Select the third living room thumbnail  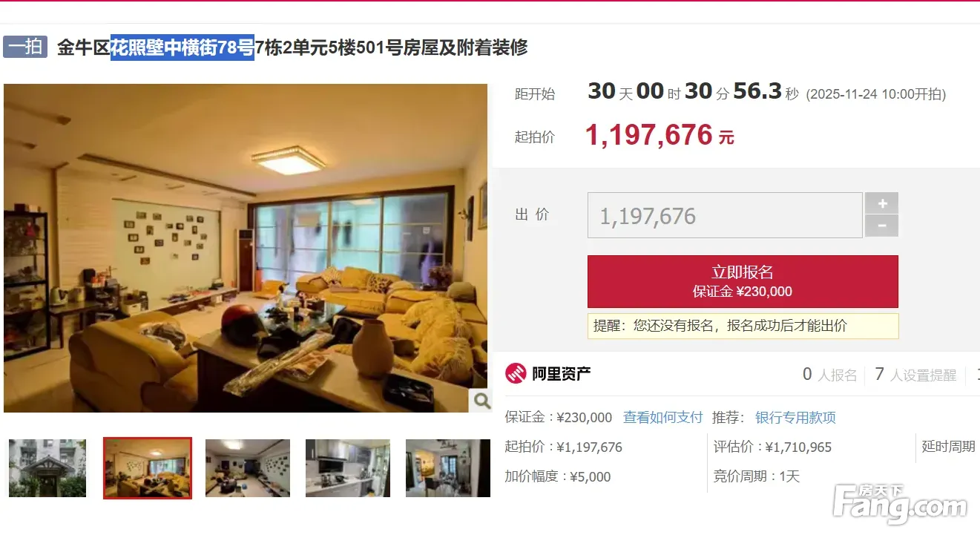[x=248, y=468]
